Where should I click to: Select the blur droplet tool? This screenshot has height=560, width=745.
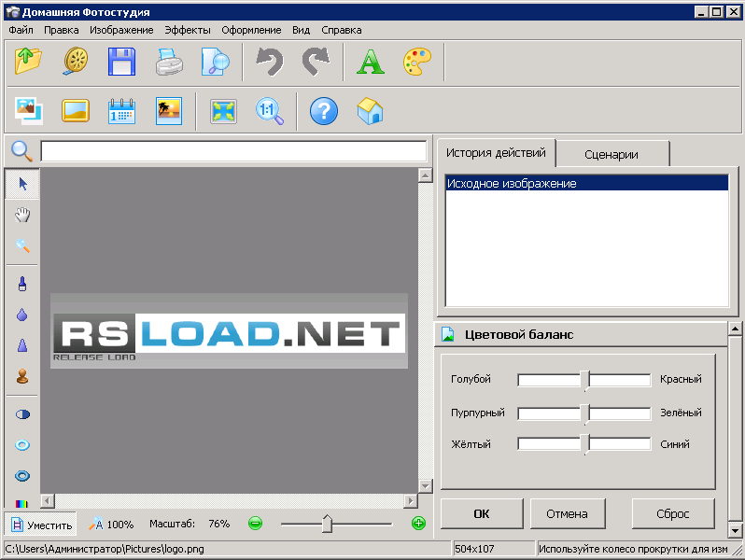[x=22, y=315]
